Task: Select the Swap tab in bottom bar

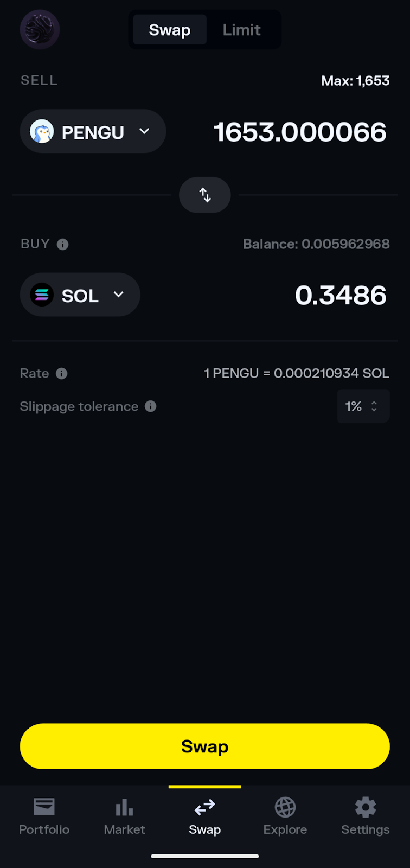Action: [204, 816]
